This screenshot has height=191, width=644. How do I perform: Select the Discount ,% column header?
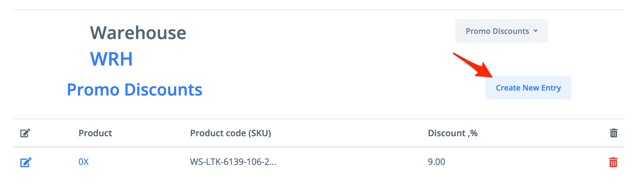[452, 133]
